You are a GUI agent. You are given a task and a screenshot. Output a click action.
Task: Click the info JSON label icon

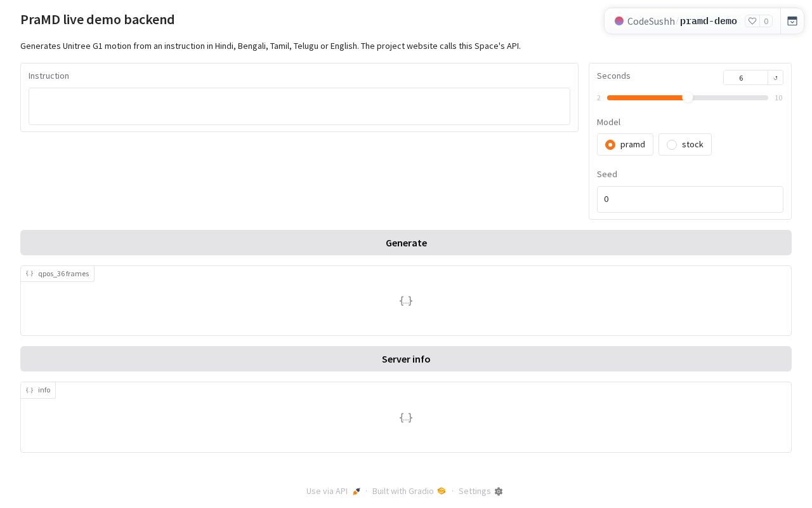pyautogui.click(x=29, y=390)
